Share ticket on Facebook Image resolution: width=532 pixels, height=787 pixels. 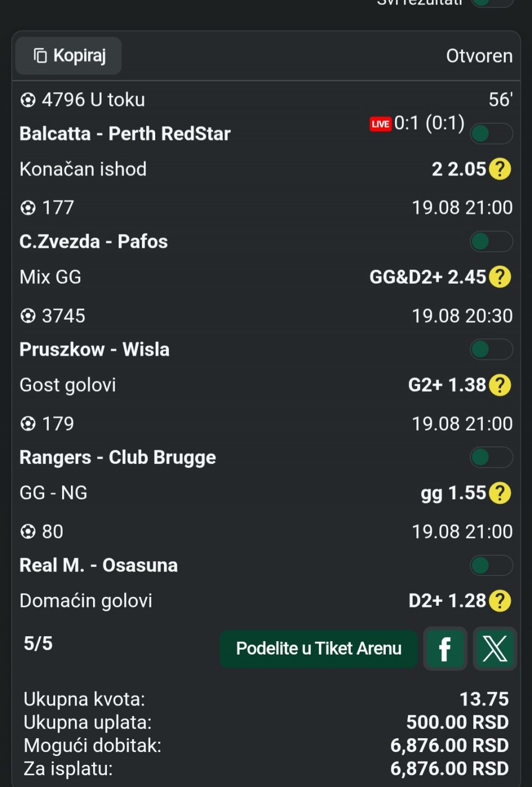(445, 648)
